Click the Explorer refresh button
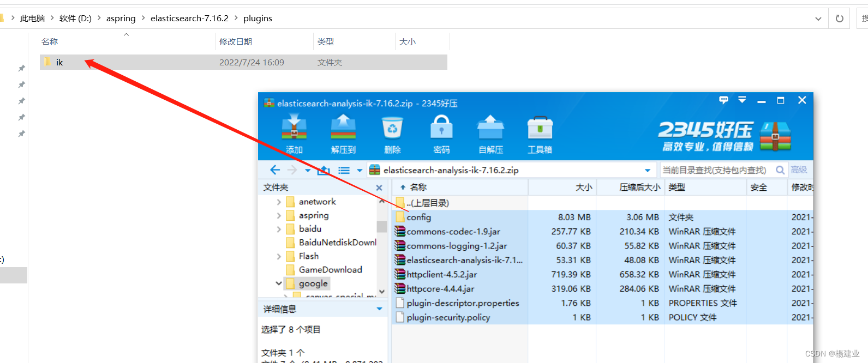 coord(839,19)
